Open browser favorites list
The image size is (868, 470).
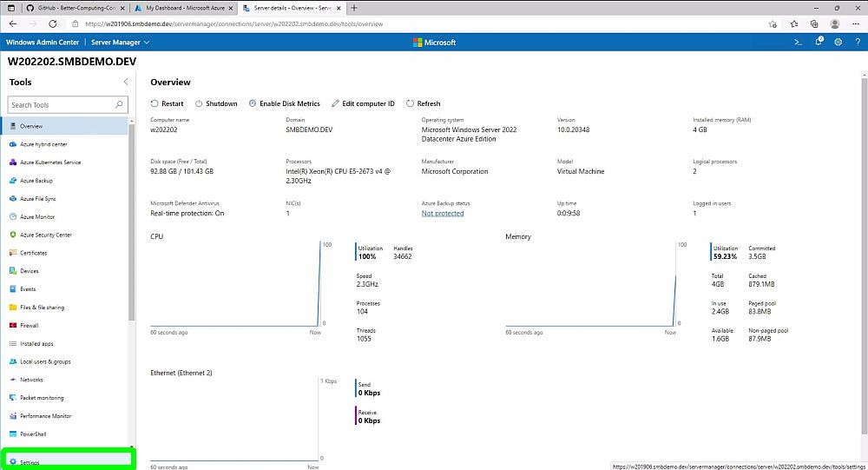point(794,23)
